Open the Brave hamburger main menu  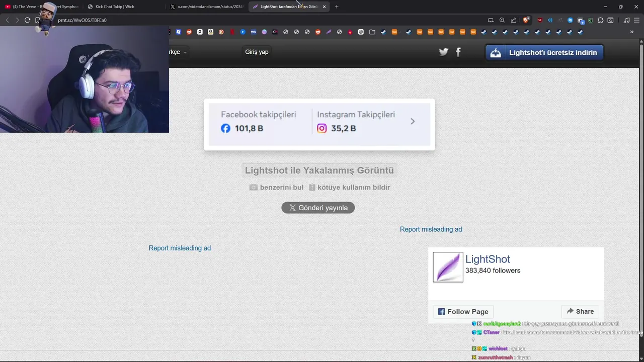tap(636, 20)
